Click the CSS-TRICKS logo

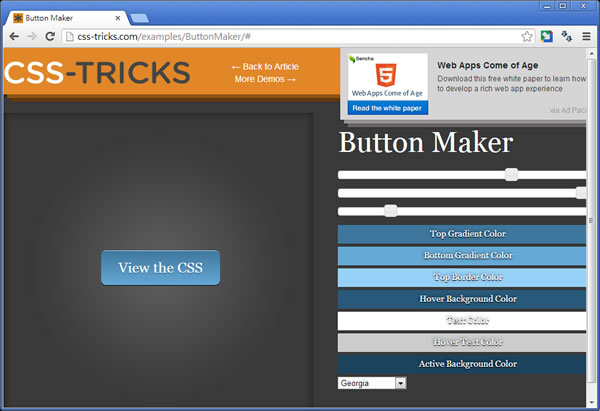coord(97,73)
